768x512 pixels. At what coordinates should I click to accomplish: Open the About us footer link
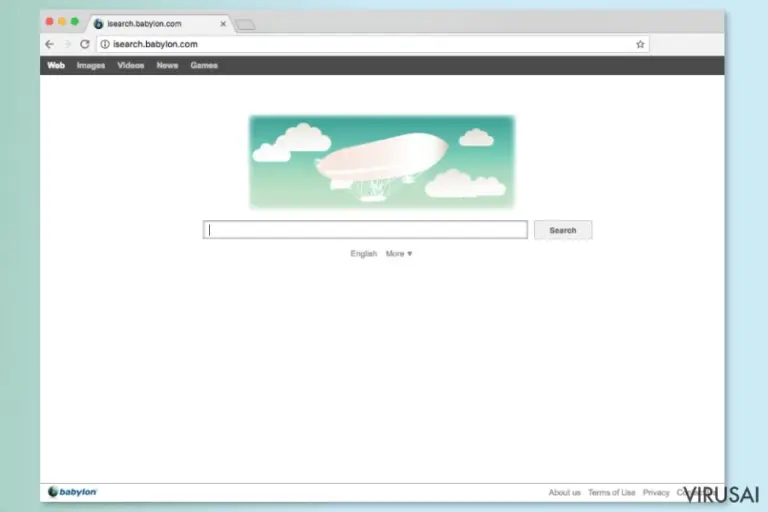click(564, 492)
